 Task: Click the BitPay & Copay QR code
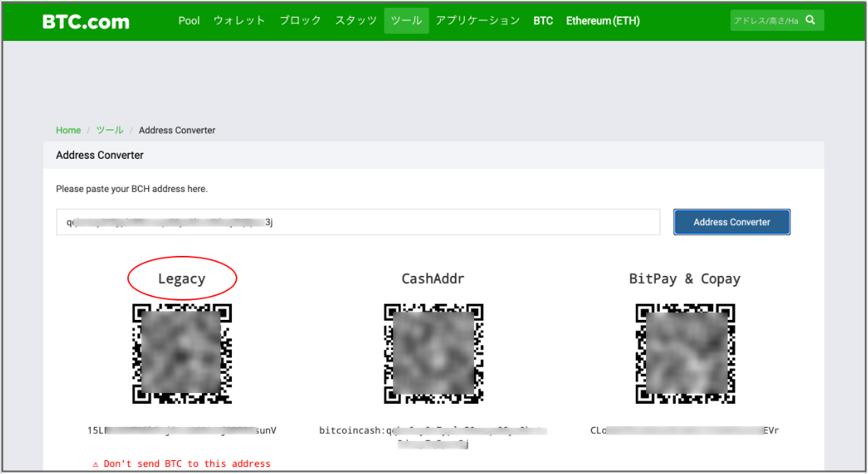(x=685, y=353)
